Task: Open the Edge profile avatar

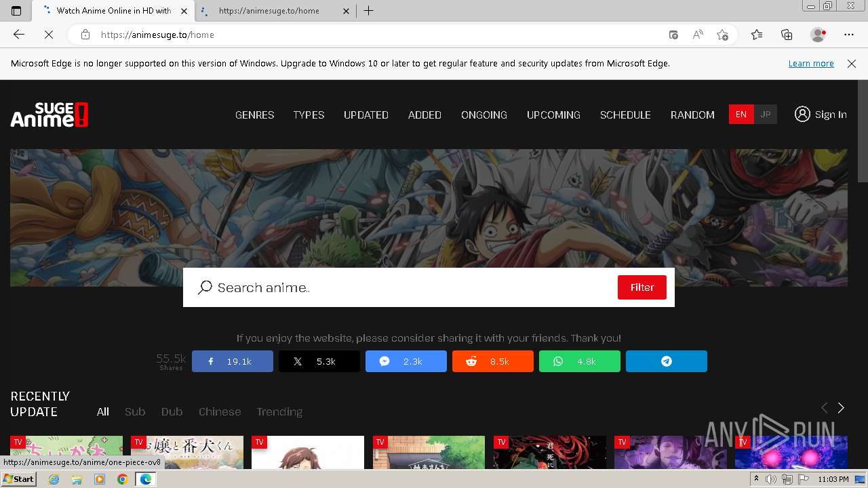Action: point(818,35)
